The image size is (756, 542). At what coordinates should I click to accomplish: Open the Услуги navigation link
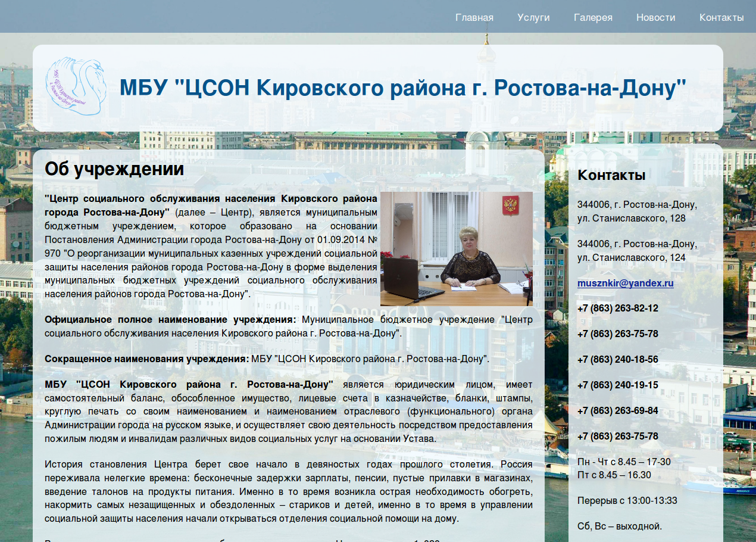tap(533, 17)
